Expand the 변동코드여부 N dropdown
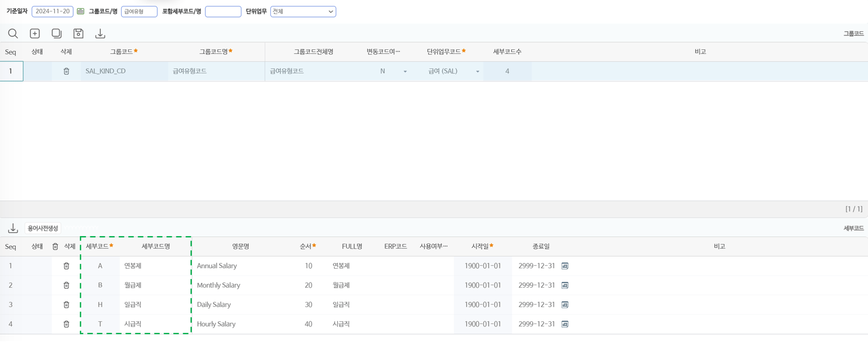 click(405, 71)
